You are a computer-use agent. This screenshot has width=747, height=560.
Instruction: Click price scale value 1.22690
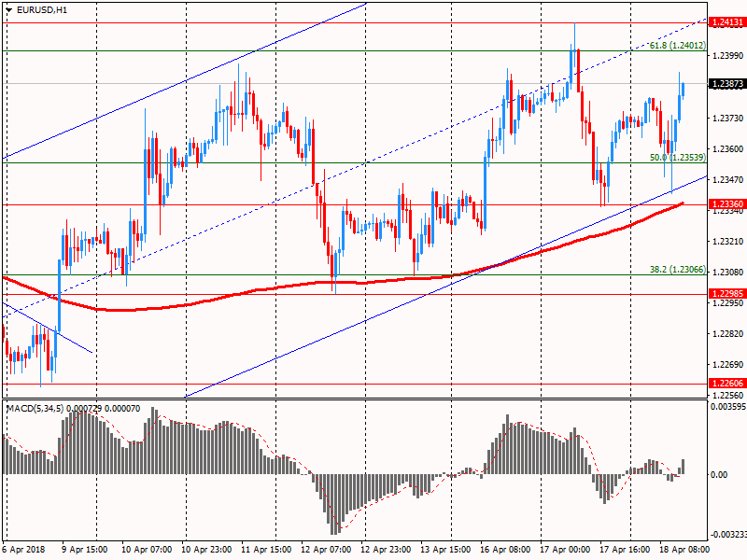pyautogui.click(x=727, y=365)
